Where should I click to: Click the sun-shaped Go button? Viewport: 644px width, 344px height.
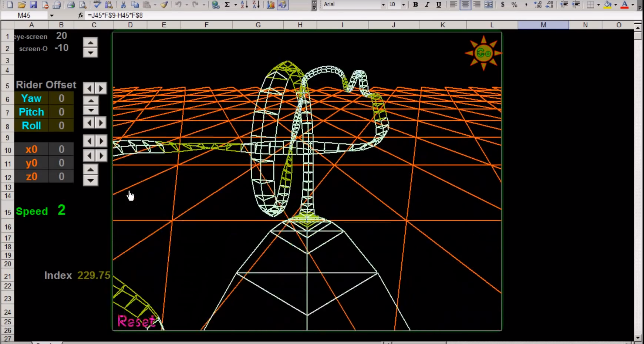483,53
